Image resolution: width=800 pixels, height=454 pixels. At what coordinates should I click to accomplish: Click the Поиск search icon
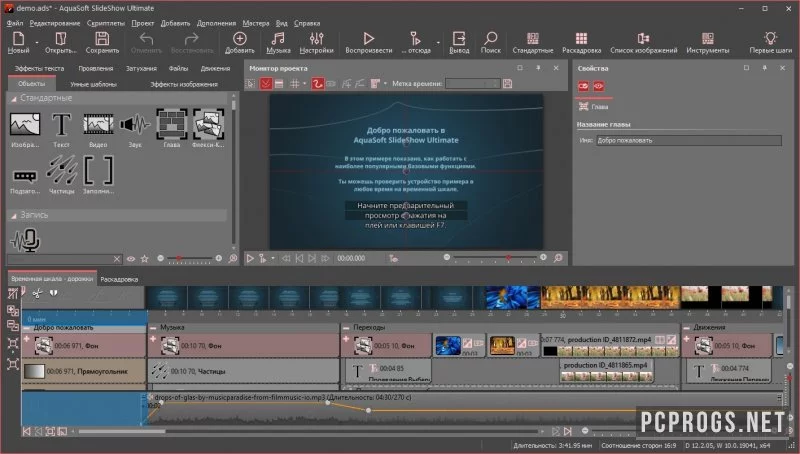pos(490,39)
